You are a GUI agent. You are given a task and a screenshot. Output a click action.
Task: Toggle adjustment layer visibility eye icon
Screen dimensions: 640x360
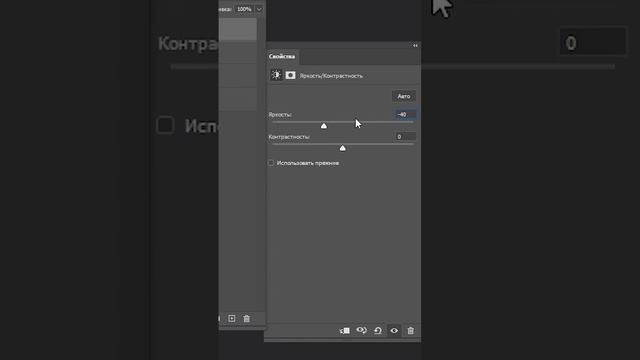[x=394, y=331]
